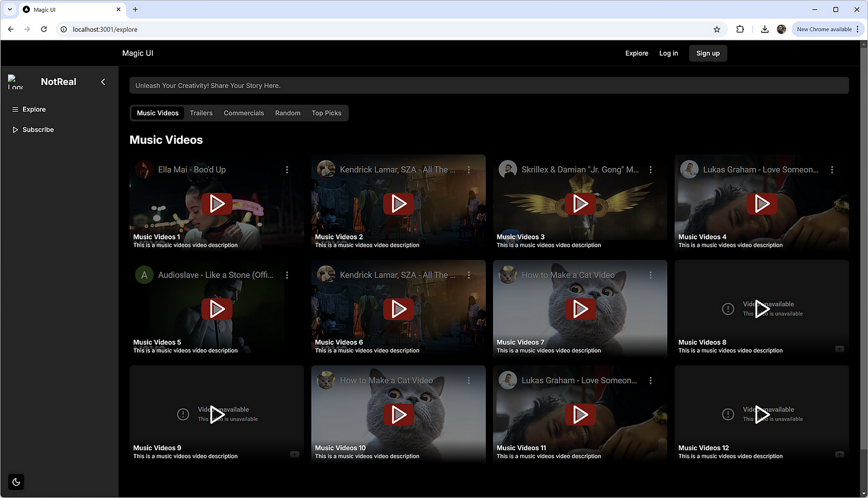Switch to the Random tab
The width and height of the screenshot is (868, 498).
point(288,113)
